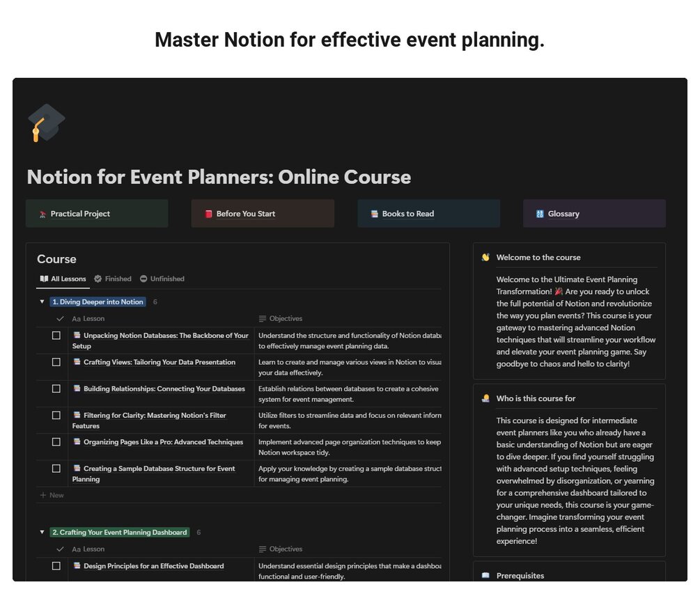Click the stacked books icon of Books to Read
Screen dimensions: 700x594
pyautogui.click(x=375, y=214)
